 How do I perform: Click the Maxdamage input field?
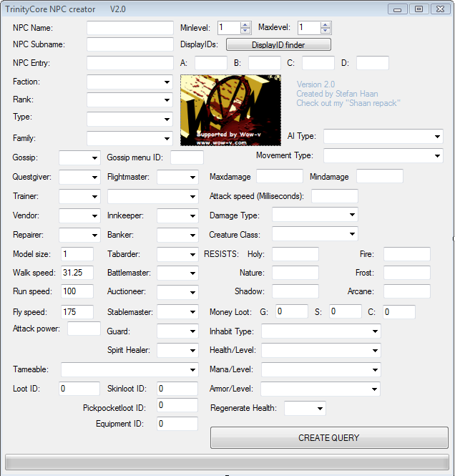coord(280,176)
